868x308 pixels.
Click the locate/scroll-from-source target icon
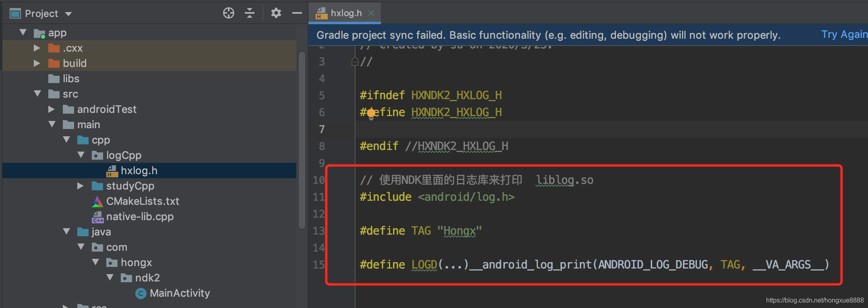(x=229, y=13)
